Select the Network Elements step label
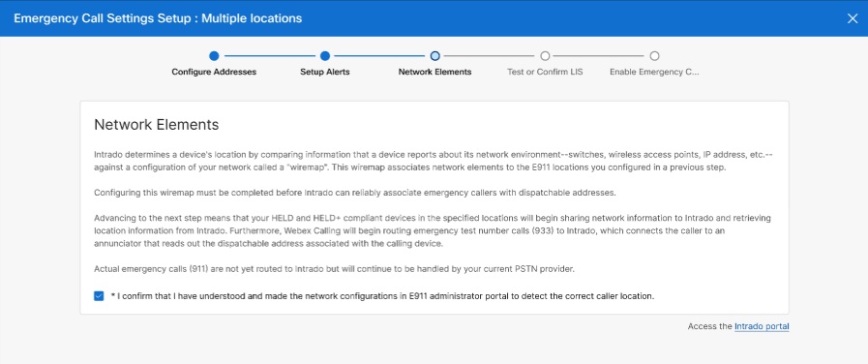This screenshot has height=364, width=868. point(435,72)
